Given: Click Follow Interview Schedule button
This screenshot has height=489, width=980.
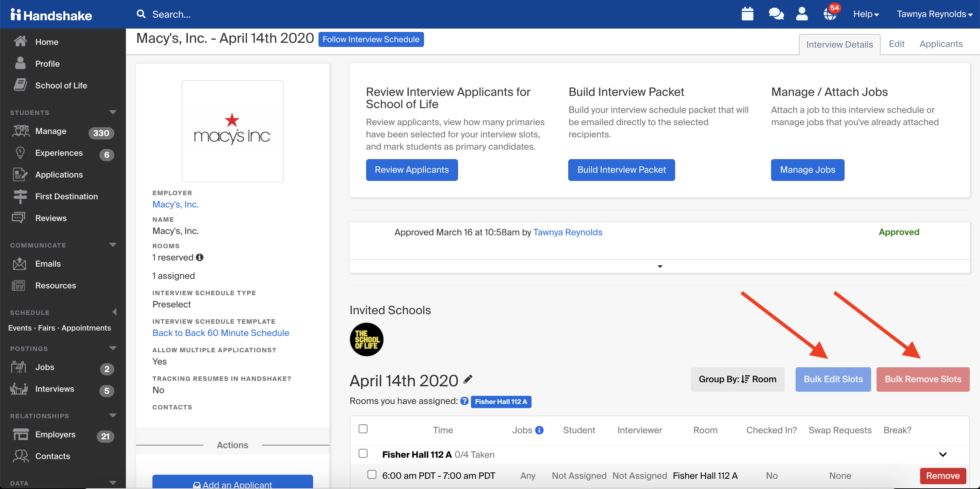Looking at the screenshot, I should pos(371,39).
